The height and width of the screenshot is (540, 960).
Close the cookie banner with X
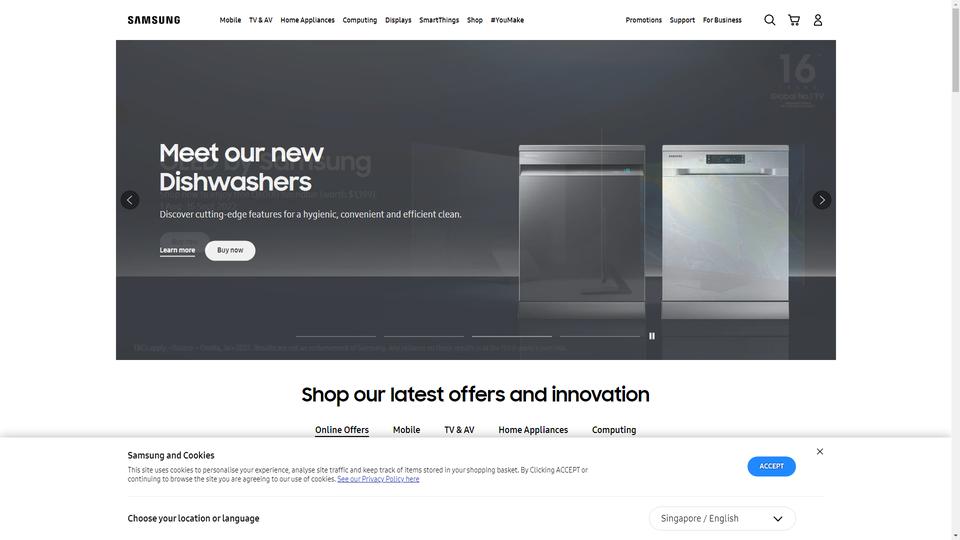click(820, 452)
